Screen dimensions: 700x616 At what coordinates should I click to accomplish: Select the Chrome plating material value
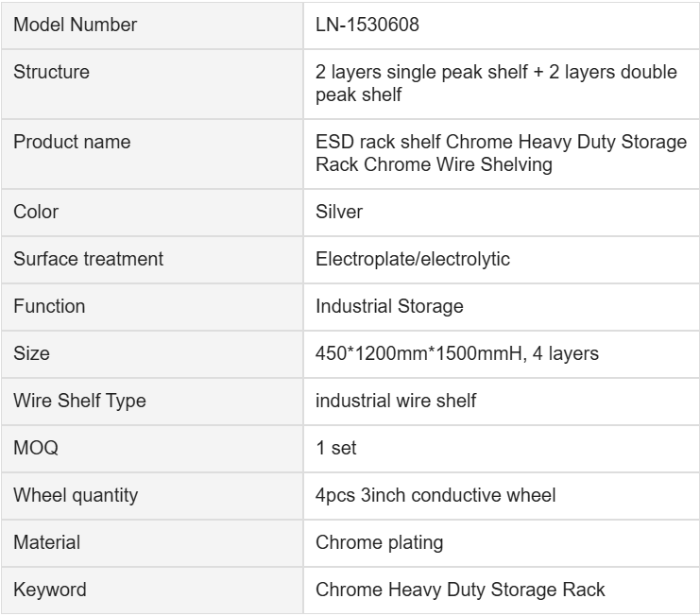tap(372, 543)
